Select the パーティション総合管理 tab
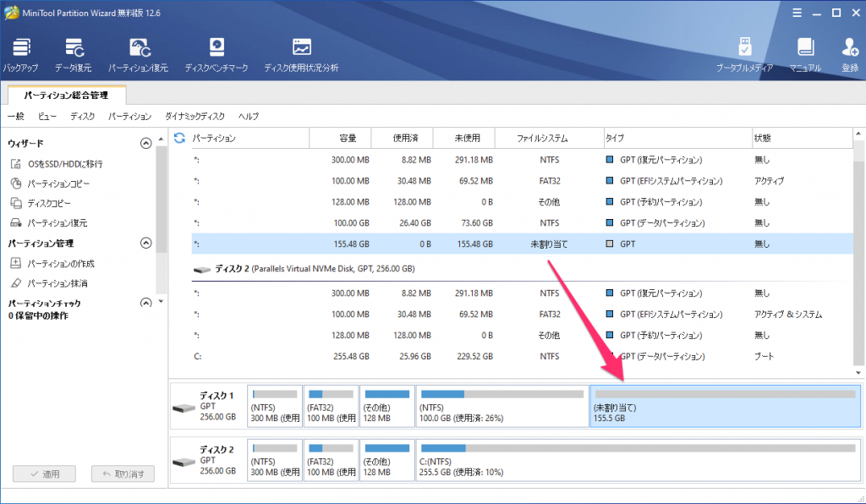The height and width of the screenshot is (504, 866). [66, 95]
